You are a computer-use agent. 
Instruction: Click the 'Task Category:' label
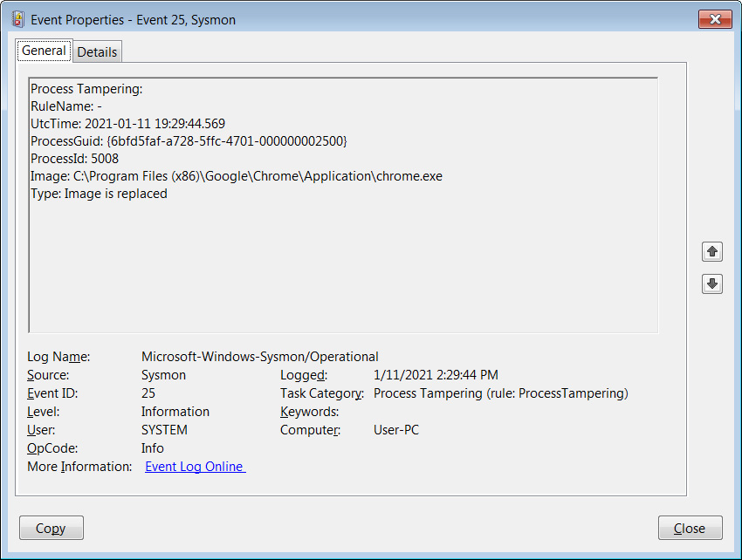pyautogui.click(x=322, y=393)
